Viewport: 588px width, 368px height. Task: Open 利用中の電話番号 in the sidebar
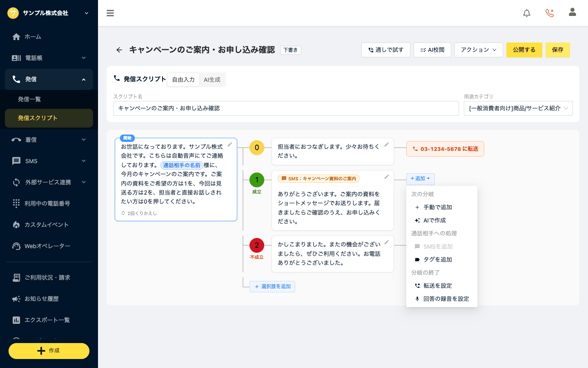[x=49, y=204]
